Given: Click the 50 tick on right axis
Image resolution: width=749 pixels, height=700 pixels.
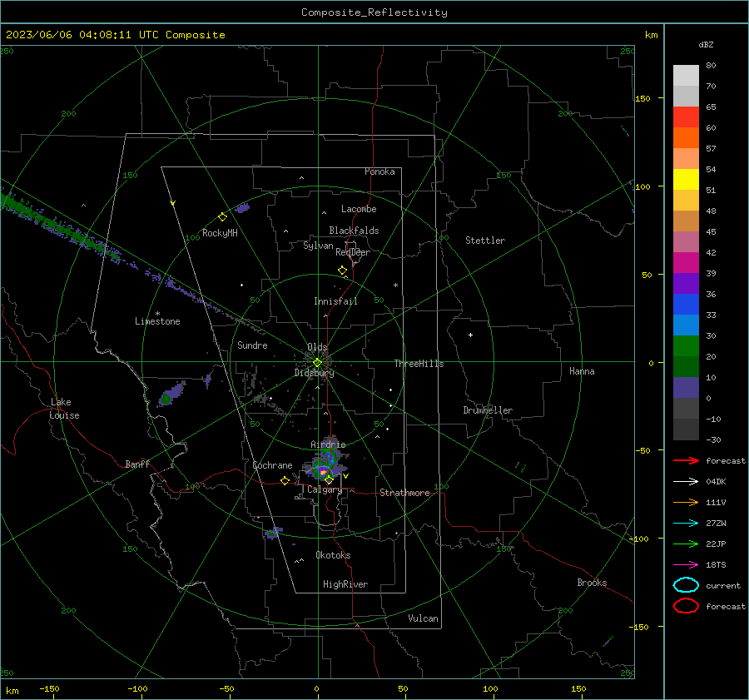Looking at the screenshot, I should pos(647,275).
